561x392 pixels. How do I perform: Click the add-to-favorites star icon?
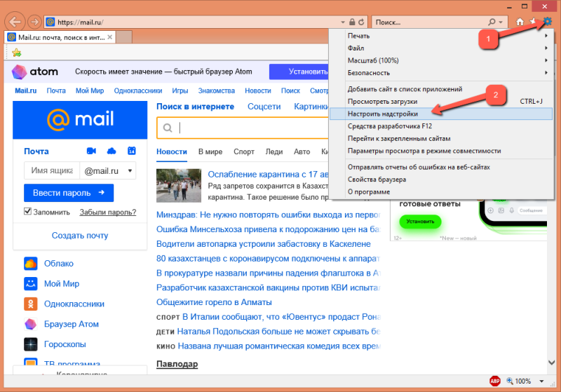click(16, 53)
